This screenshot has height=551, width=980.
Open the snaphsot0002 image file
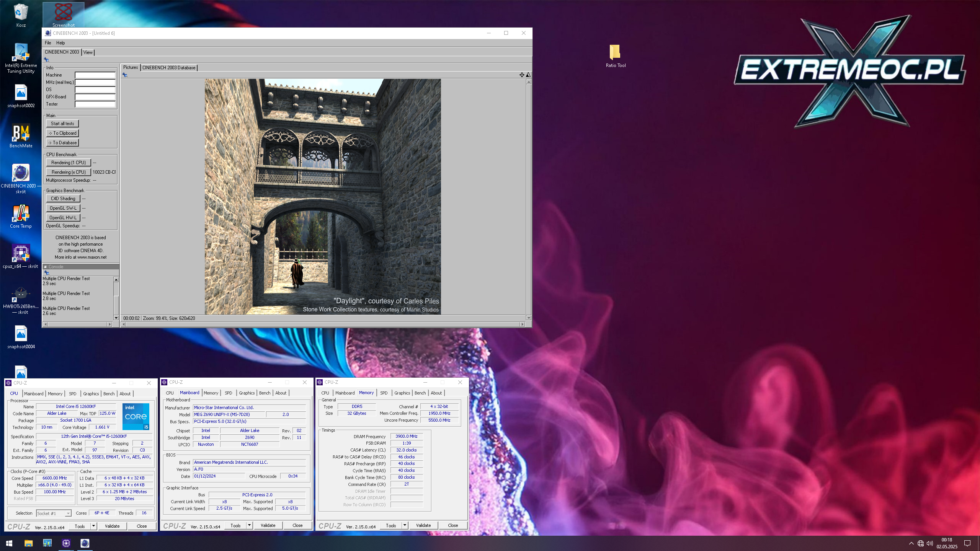[x=21, y=96]
